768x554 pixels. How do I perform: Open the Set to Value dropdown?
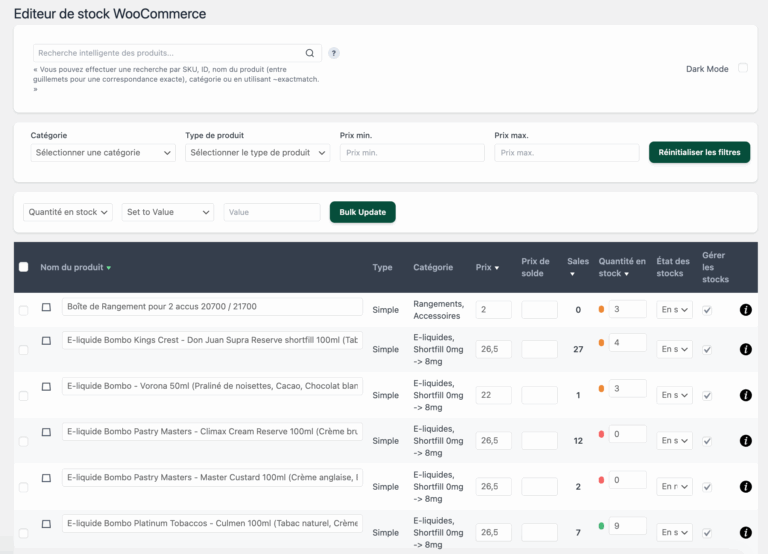(x=168, y=212)
